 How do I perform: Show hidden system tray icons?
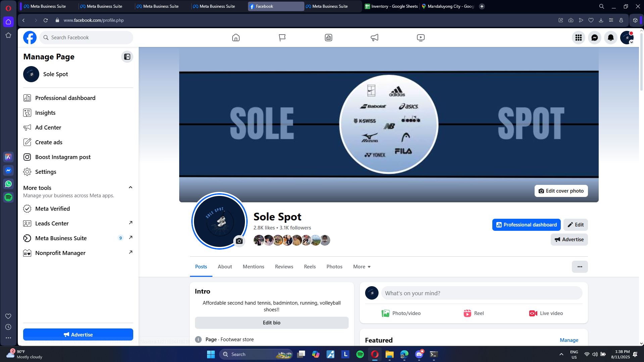(561, 354)
